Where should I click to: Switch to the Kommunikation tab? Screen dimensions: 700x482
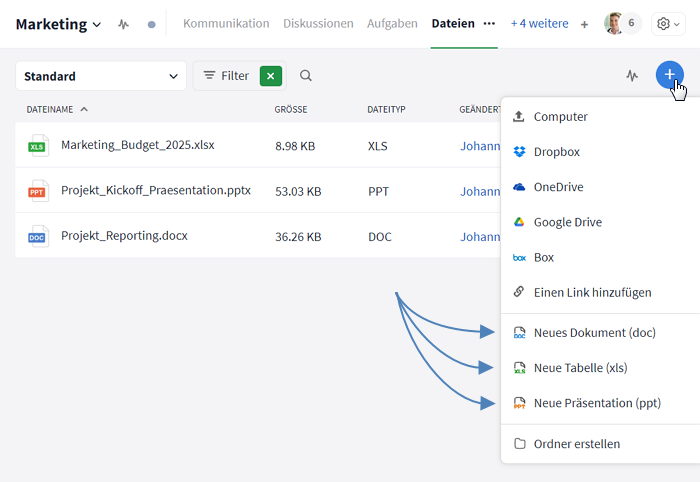(226, 23)
